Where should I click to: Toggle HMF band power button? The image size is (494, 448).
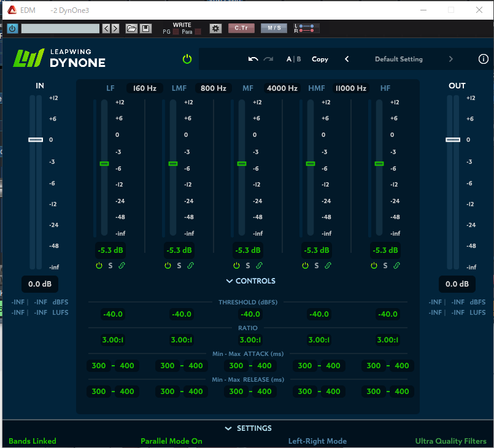pyautogui.click(x=305, y=266)
